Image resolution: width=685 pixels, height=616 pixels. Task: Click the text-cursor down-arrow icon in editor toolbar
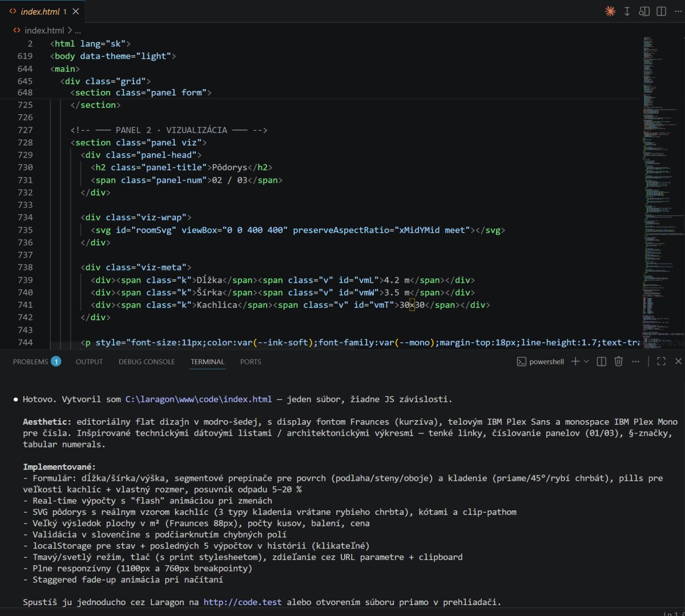627,11
